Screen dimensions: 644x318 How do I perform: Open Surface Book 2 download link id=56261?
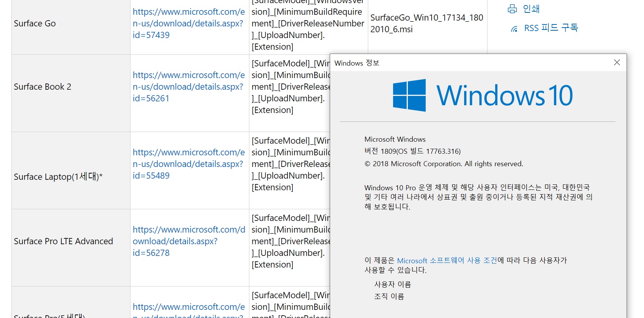[x=189, y=87]
